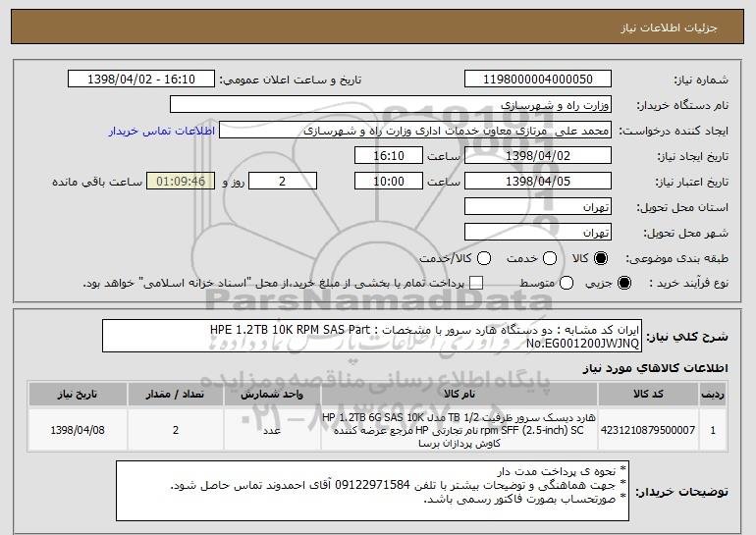This screenshot has width=756, height=535.
Task: Click the general description box with HPE 1.2TB
Action: coord(372,336)
